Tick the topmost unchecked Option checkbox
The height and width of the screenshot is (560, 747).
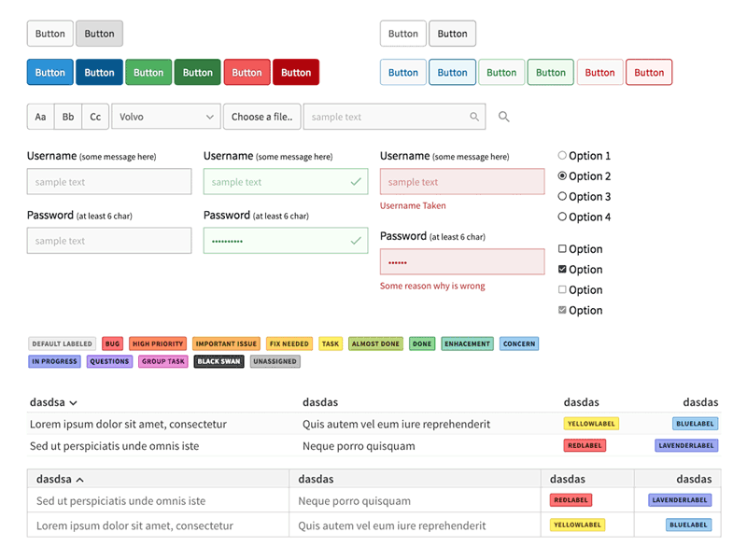pyautogui.click(x=562, y=249)
